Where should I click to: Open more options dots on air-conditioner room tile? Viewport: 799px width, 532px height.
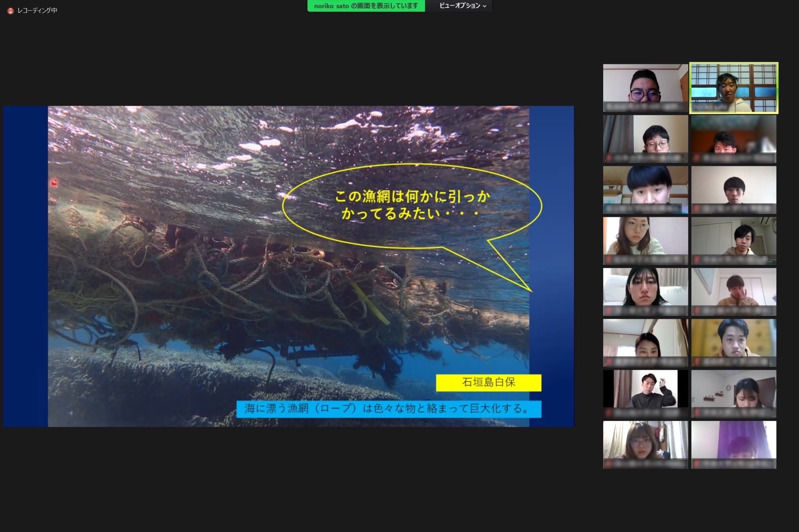coord(770,261)
